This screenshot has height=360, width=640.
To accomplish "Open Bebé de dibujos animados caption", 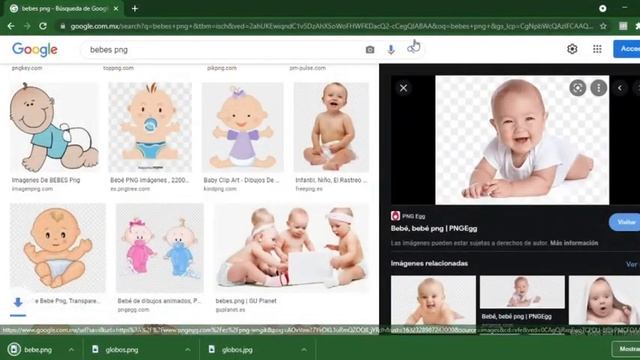I will 159,301.
